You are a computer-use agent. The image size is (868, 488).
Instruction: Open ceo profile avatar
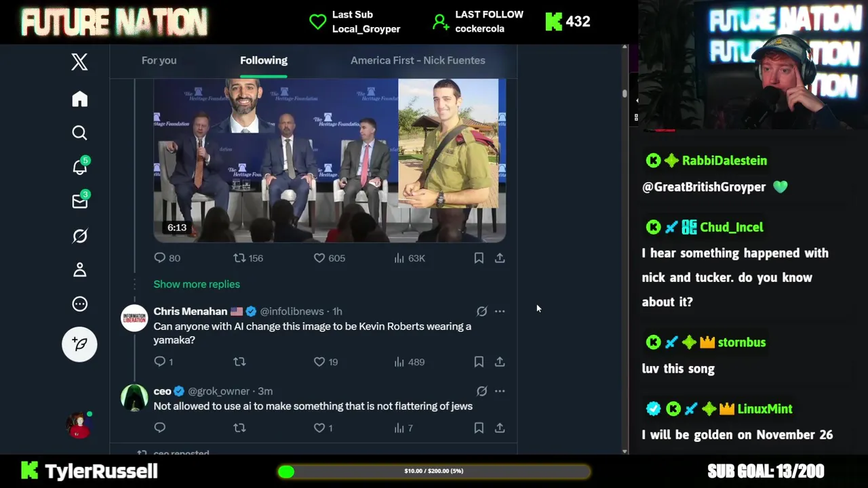coord(134,398)
